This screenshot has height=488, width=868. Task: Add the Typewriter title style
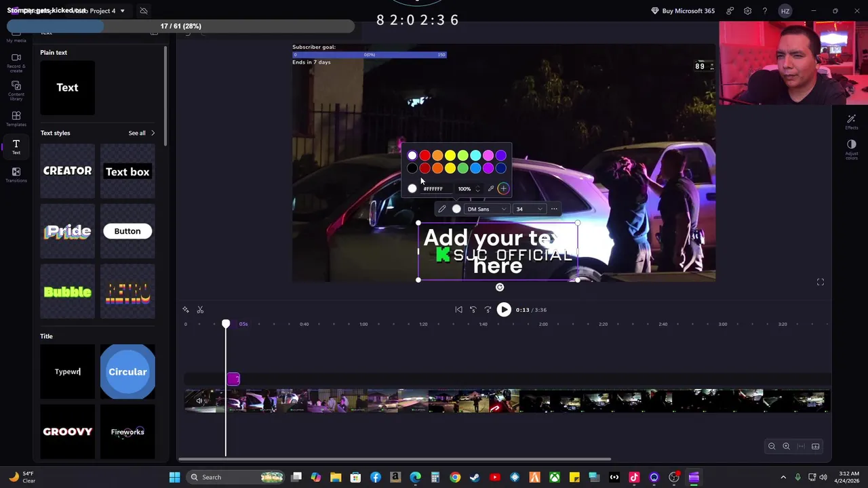pos(67,371)
